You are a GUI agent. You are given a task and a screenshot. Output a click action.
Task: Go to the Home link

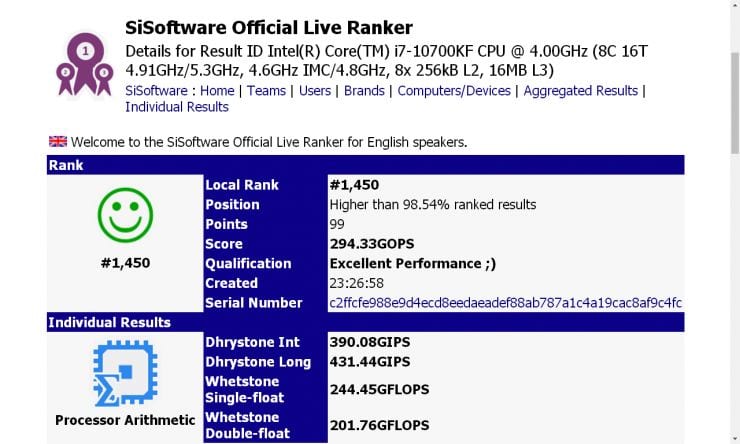[x=217, y=91]
